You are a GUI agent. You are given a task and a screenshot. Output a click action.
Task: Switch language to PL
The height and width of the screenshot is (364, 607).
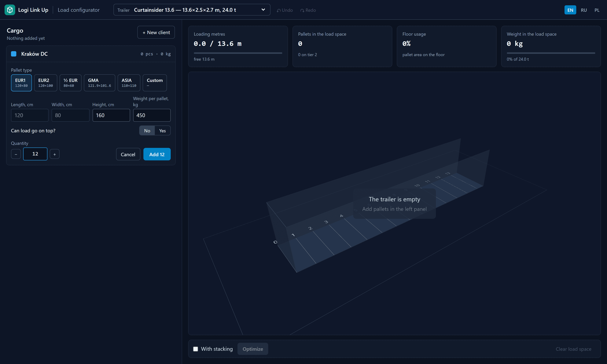(597, 10)
